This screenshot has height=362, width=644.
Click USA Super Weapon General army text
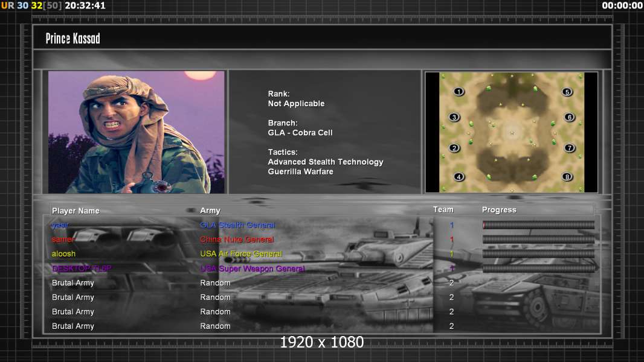(x=253, y=268)
